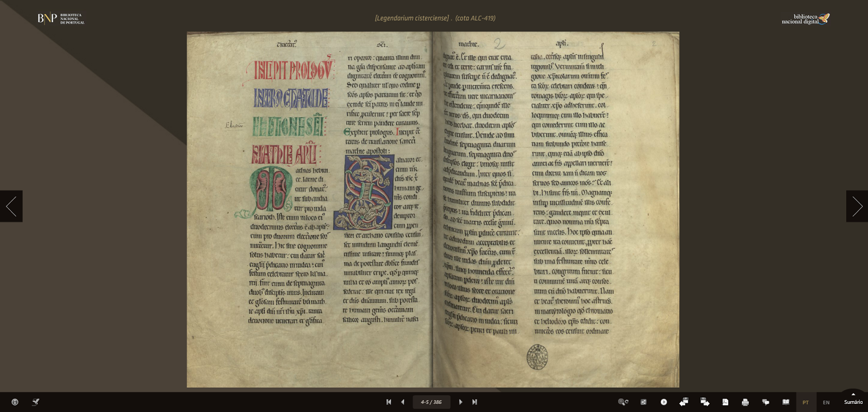Jump to the last page
Image resolution: width=868 pixels, height=412 pixels.
coord(475,402)
